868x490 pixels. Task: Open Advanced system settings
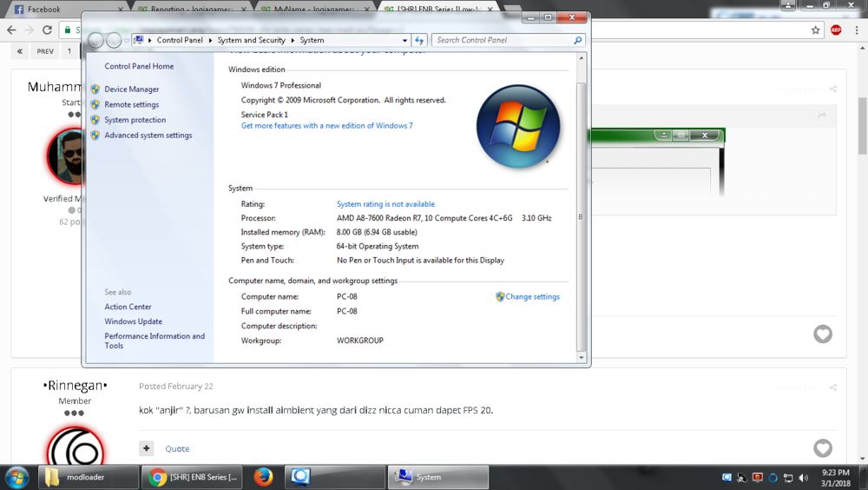(x=148, y=136)
